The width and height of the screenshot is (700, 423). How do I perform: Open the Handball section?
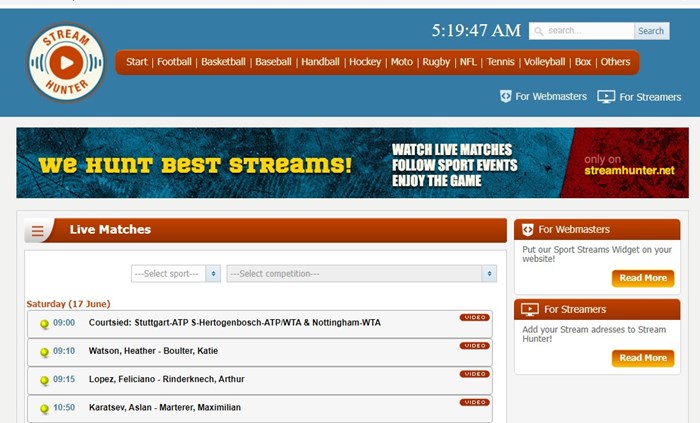tap(320, 62)
